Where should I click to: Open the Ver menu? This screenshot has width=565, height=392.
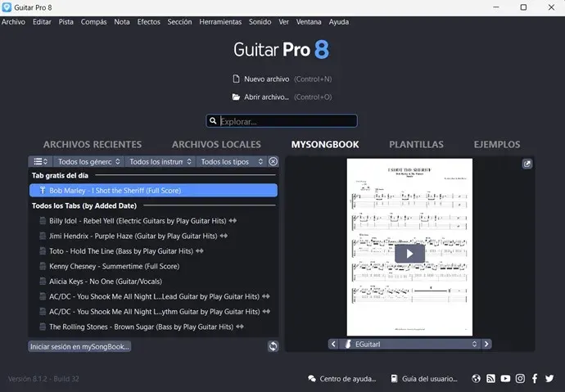[283, 22]
